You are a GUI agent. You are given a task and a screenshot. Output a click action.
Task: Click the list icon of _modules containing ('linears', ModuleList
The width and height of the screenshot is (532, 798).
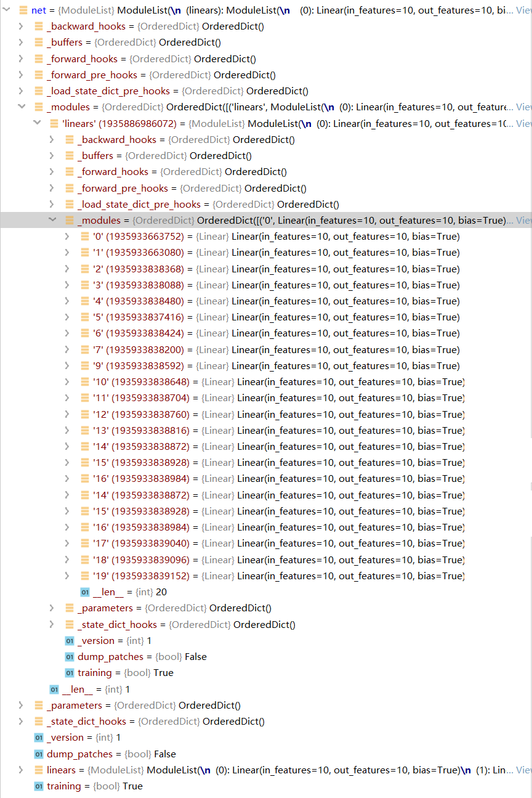[x=39, y=107]
